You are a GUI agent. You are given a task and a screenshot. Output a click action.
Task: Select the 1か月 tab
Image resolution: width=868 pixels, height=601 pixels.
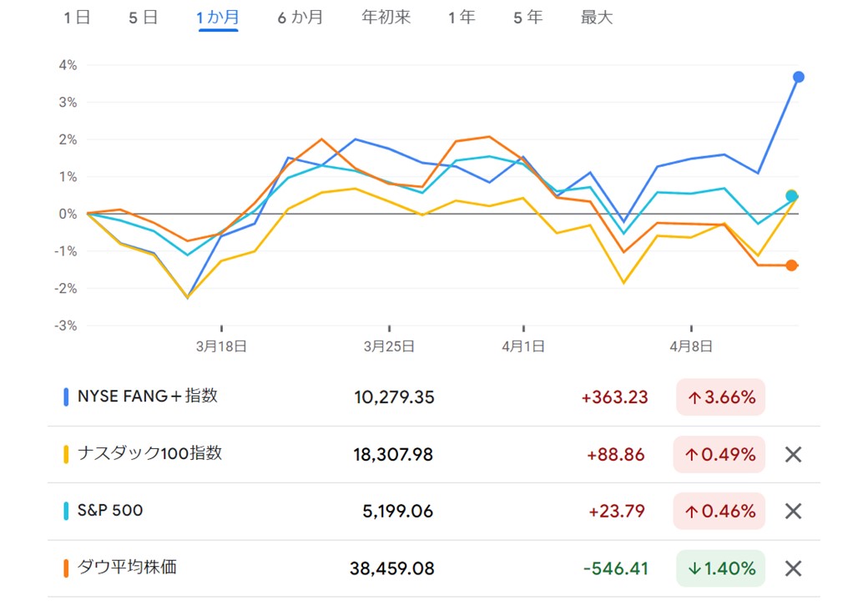pos(218,18)
